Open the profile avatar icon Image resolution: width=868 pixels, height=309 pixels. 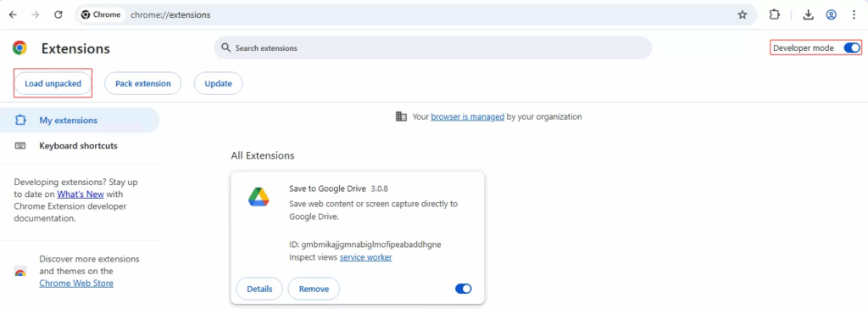pos(831,15)
